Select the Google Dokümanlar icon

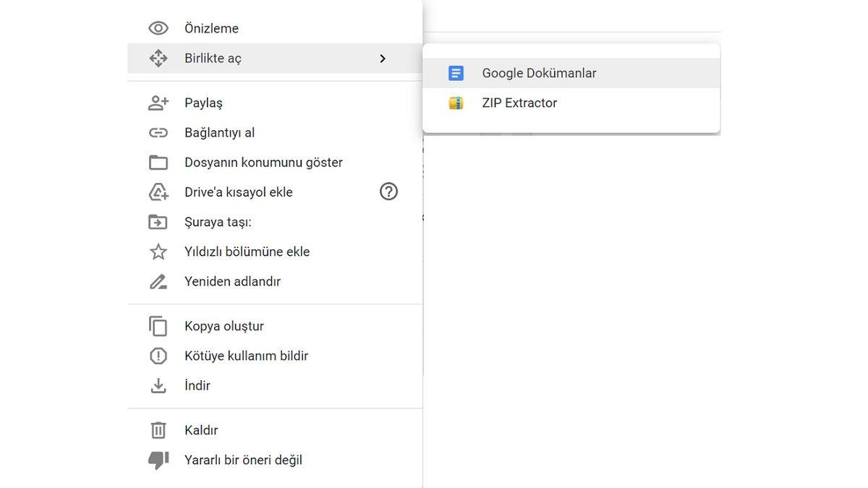454,72
